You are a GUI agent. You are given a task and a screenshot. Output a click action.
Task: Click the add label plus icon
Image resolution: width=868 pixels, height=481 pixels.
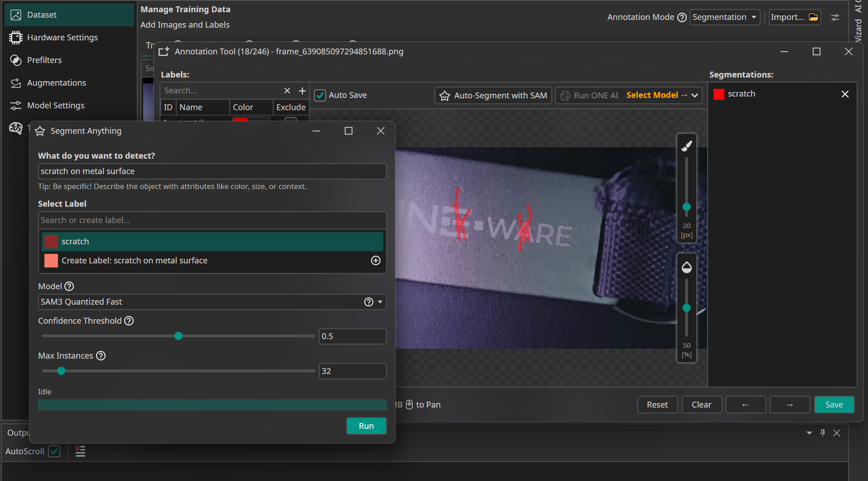[x=302, y=91]
